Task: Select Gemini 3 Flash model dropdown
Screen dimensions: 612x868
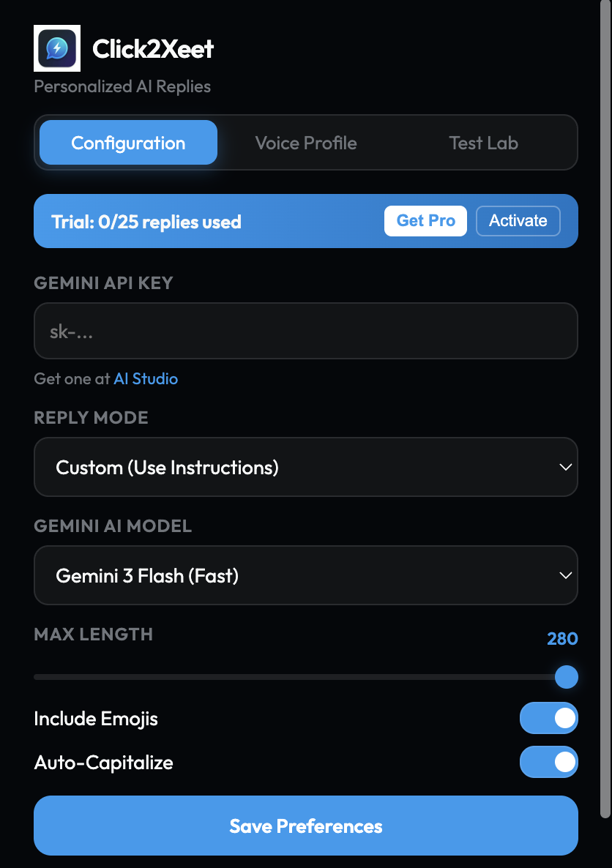Action: tap(306, 575)
